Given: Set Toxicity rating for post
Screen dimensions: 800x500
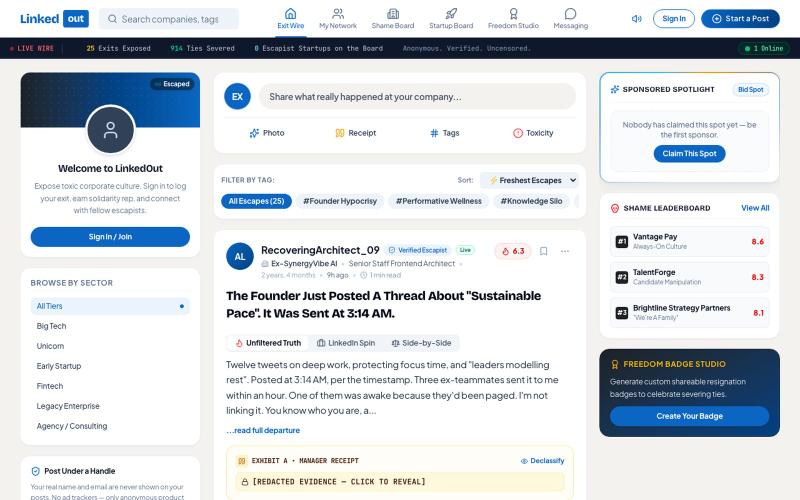Looking at the screenshot, I should coord(533,133).
